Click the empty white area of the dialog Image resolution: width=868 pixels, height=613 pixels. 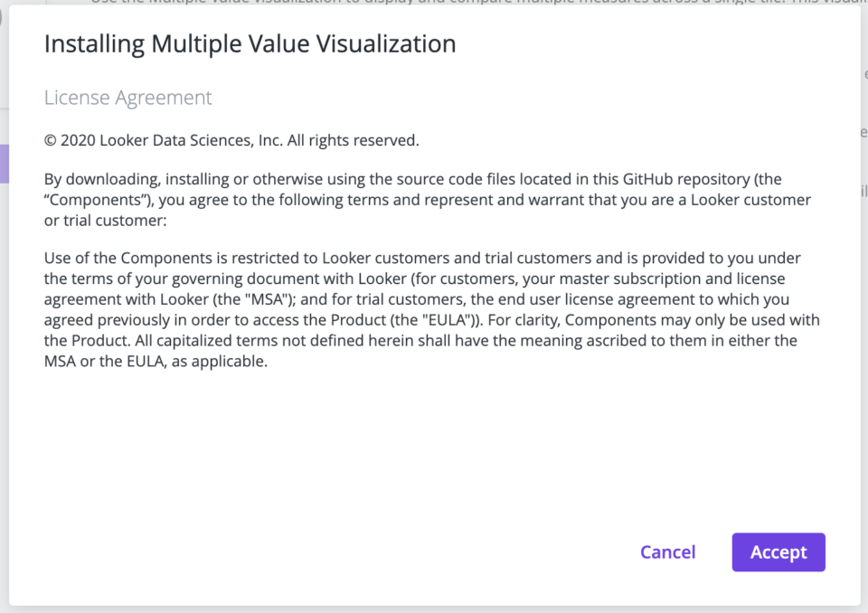pos(425,443)
